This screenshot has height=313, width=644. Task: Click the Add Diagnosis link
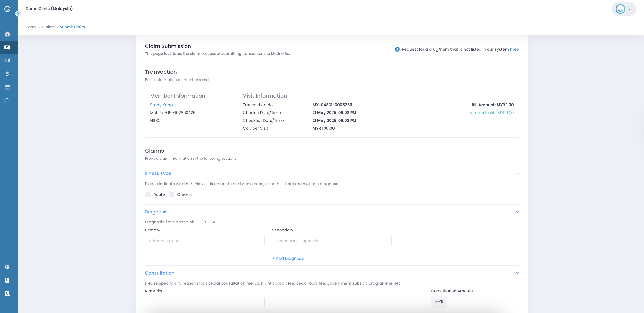tap(288, 258)
